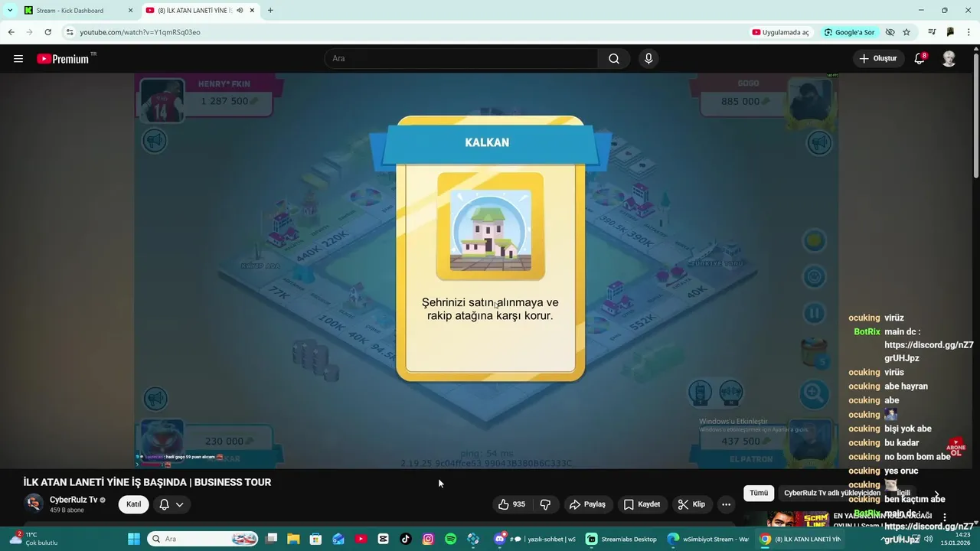Viewport: 980px width, 551px height.
Task: Click the taskbar Ara search box
Action: click(x=202, y=539)
